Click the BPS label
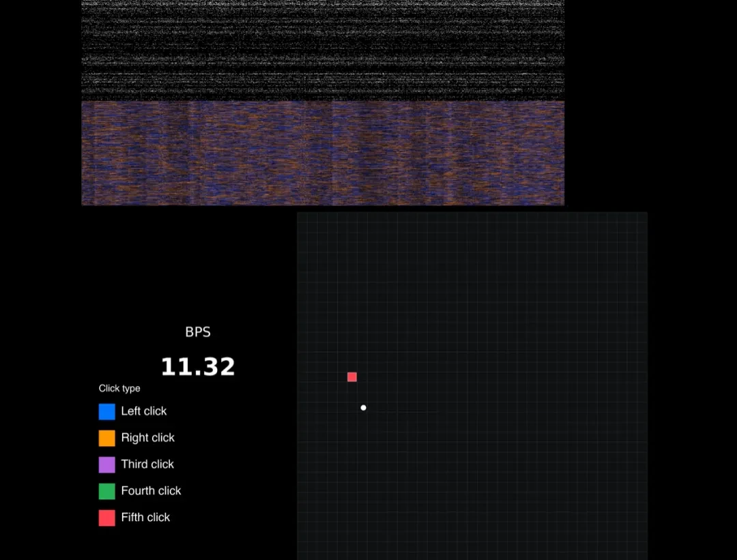The height and width of the screenshot is (560, 737). point(198,332)
